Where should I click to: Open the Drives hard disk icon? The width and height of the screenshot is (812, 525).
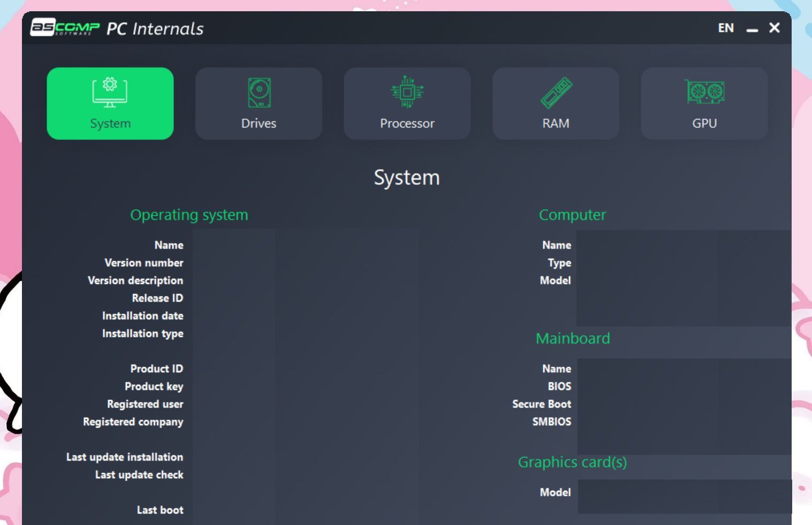(259, 93)
